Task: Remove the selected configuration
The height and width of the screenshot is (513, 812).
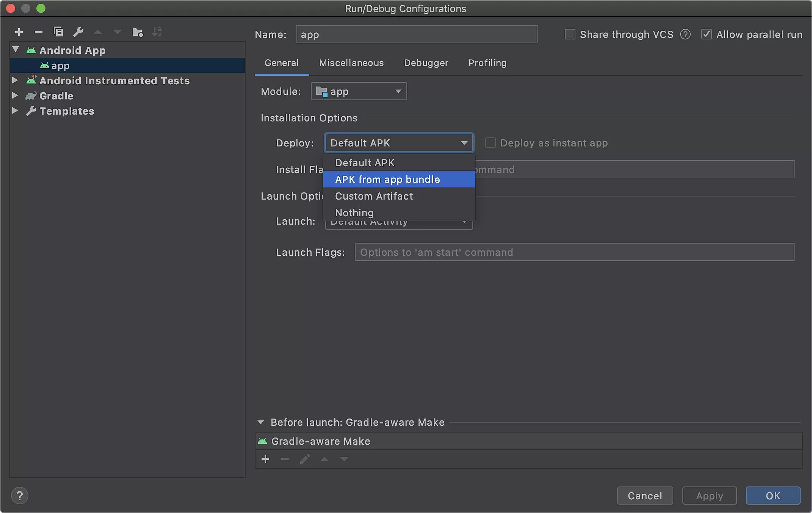Action: 38,32
